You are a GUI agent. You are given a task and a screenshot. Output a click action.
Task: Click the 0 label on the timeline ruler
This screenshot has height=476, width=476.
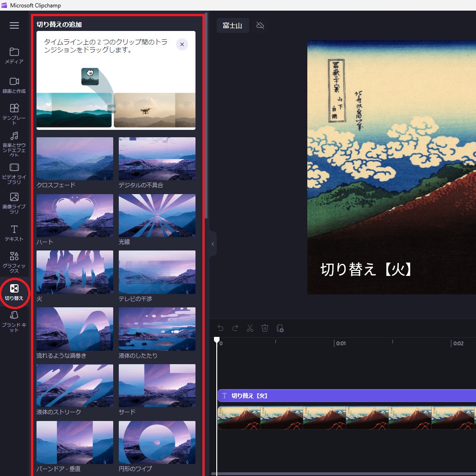click(221, 343)
